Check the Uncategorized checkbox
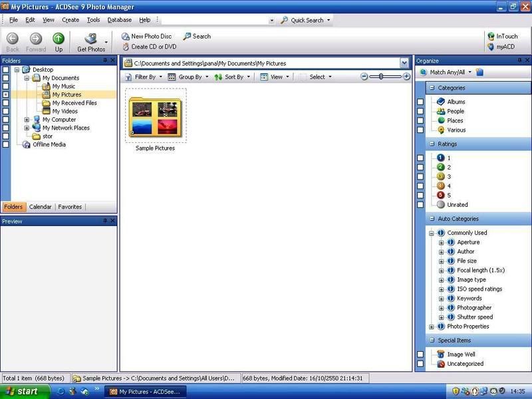 (420, 364)
